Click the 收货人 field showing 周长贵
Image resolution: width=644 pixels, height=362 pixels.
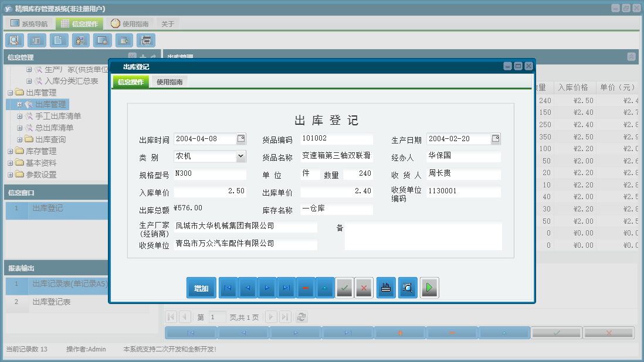pyautogui.click(x=464, y=173)
